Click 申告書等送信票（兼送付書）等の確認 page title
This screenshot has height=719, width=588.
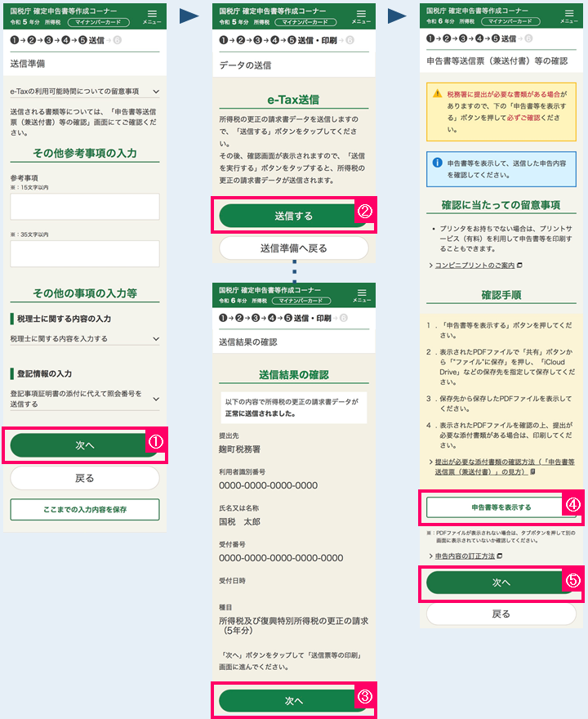pos(497,61)
